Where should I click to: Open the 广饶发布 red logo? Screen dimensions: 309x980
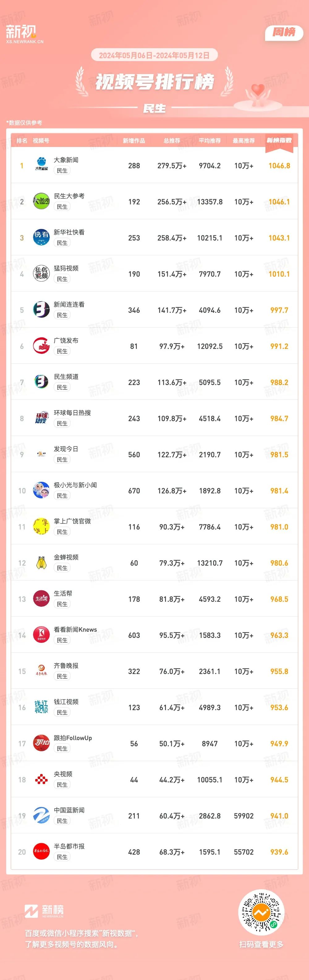(x=41, y=346)
